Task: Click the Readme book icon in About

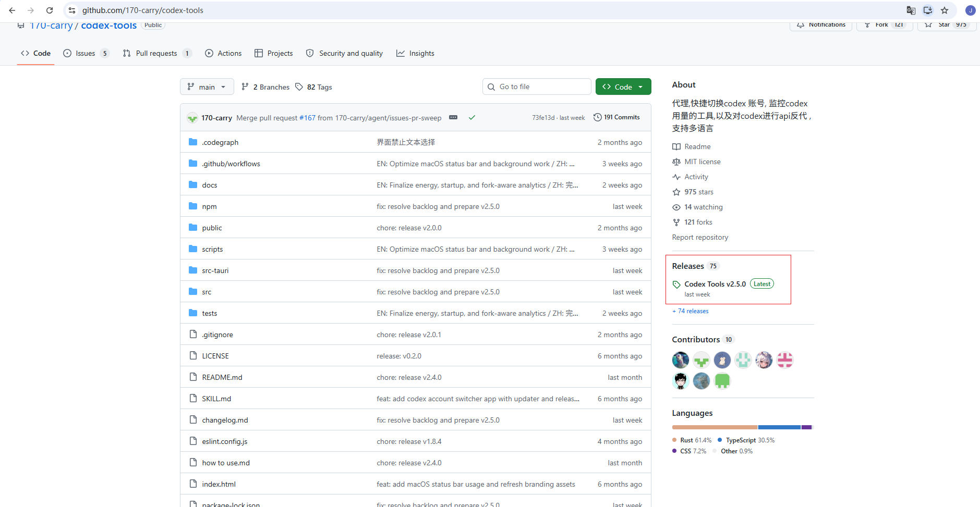Action: pos(676,147)
